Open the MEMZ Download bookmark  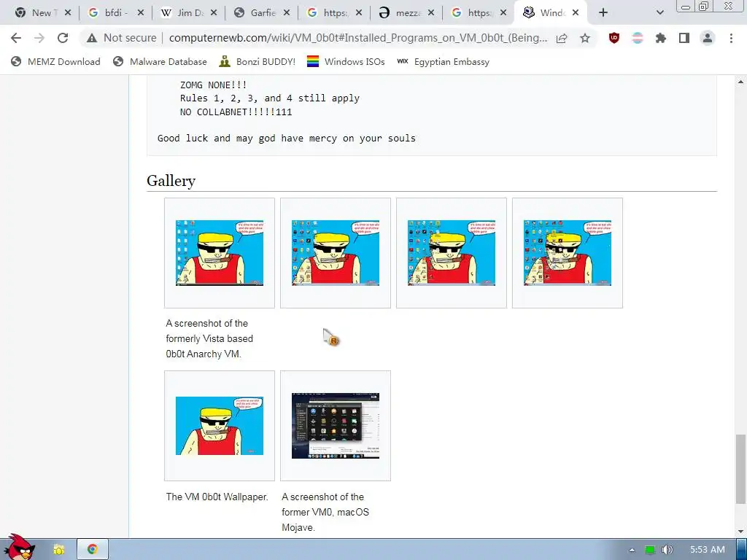pyautogui.click(x=55, y=61)
